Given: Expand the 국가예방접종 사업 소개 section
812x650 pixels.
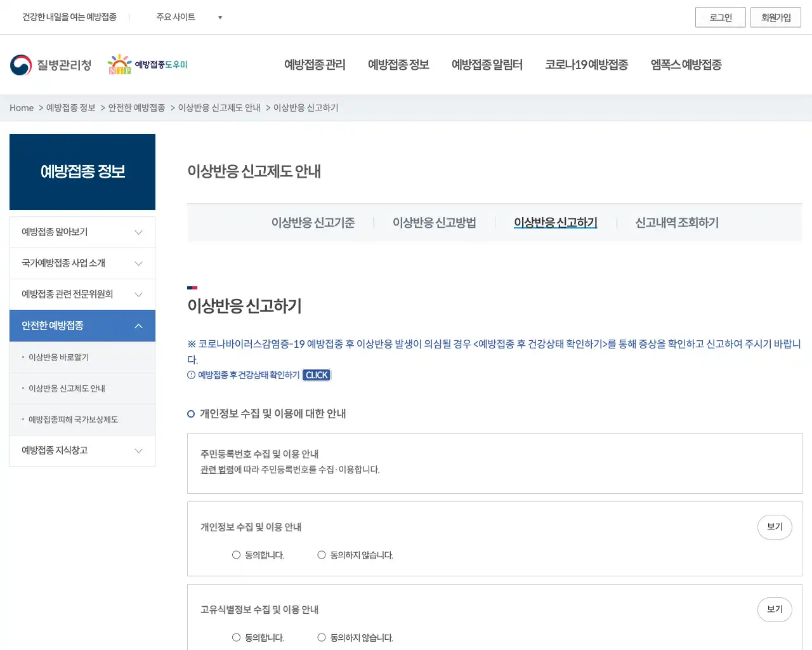Looking at the screenshot, I should click(82, 263).
